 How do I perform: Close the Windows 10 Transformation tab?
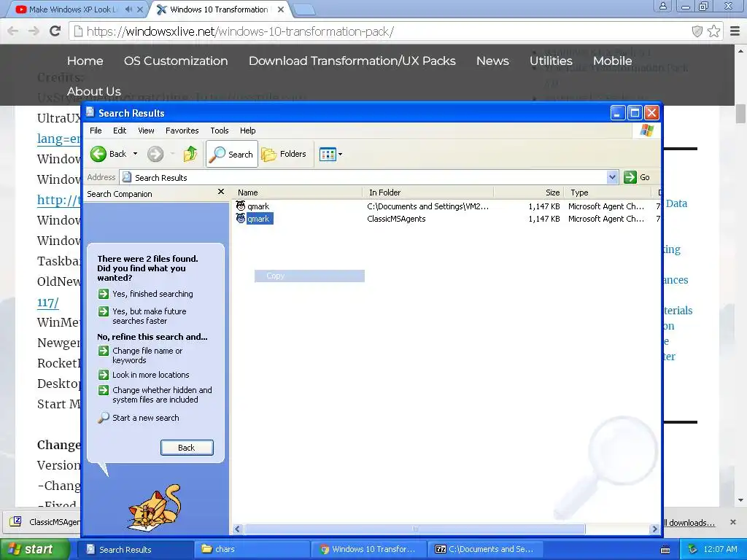pos(281,9)
